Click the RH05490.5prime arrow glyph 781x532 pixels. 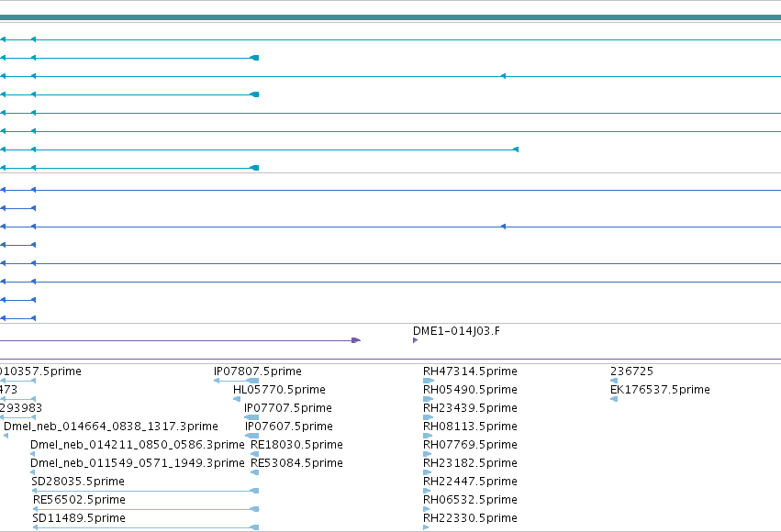click(428, 399)
